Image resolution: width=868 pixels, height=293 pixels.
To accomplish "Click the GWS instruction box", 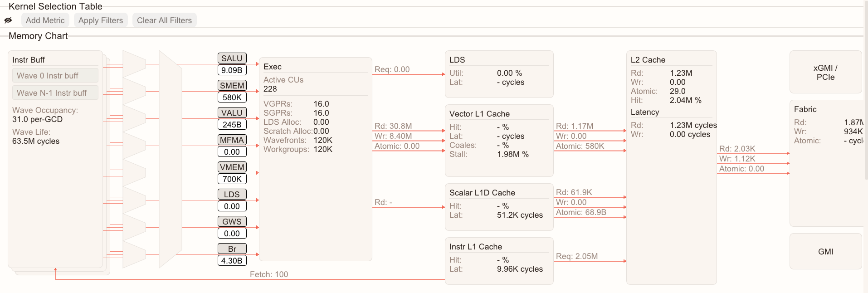I will pyautogui.click(x=232, y=222).
